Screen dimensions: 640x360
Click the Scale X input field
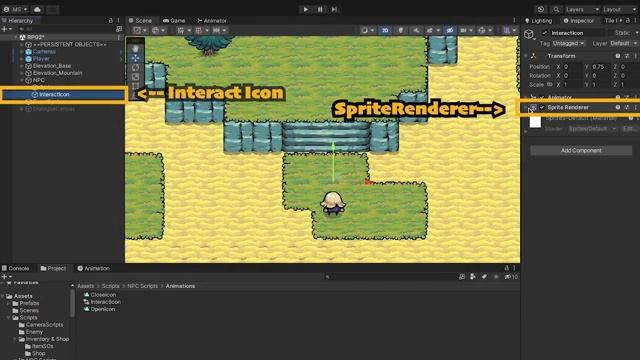572,84
